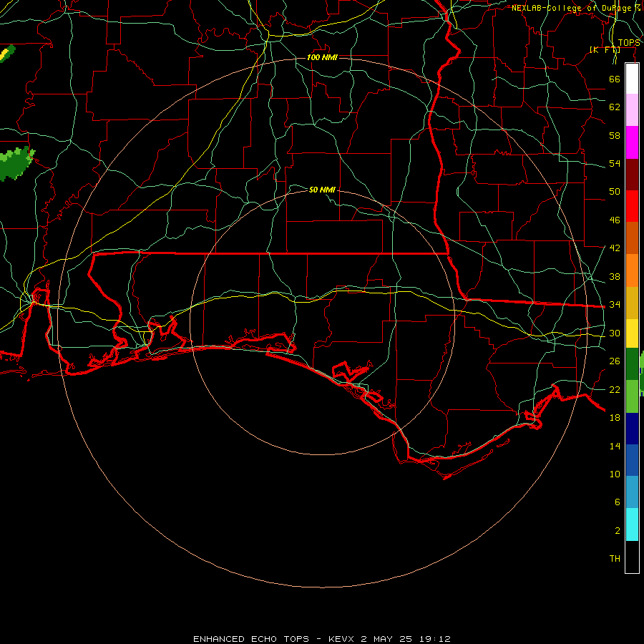Click the small yellow-green echo near top-left corner
This screenshot has height=644, width=644.
pos(7,54)
